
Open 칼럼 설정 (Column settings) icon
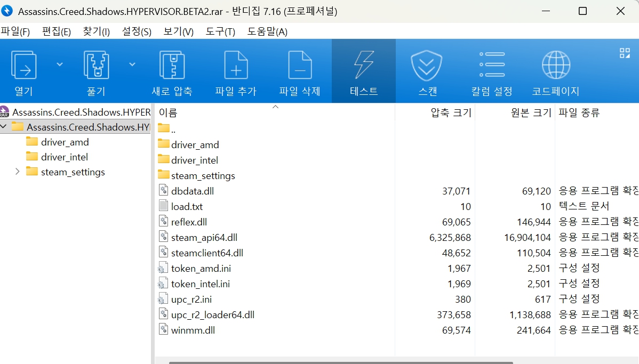click(492, 66)
